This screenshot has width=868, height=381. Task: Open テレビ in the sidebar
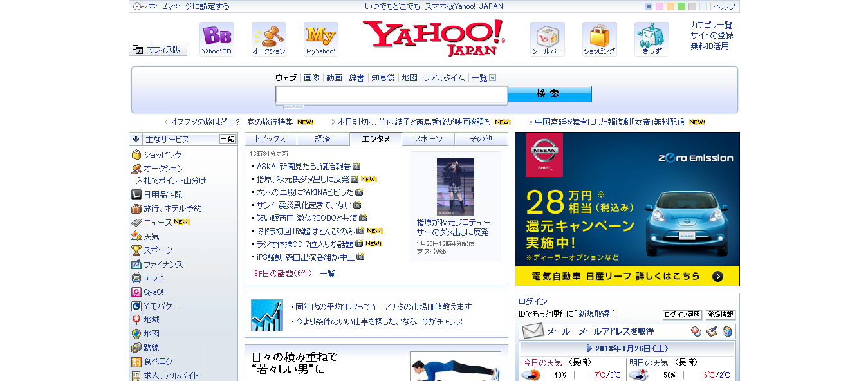point(153,278)
